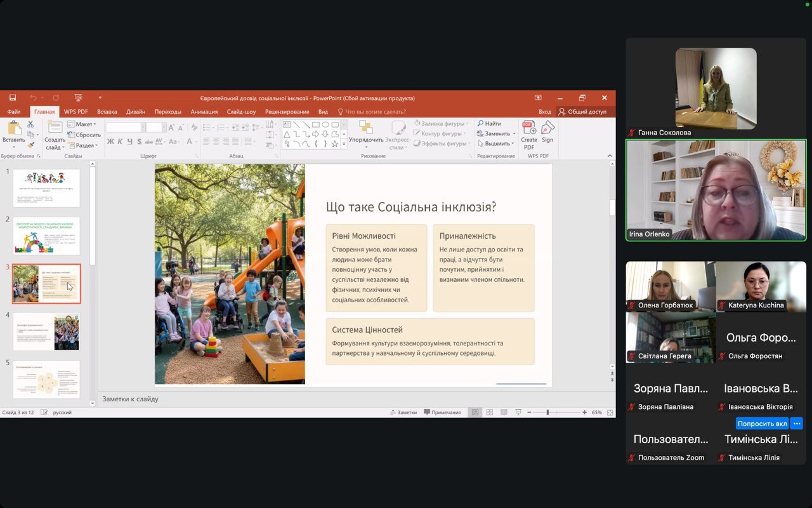Click fit slide to window icon
Viewport: 812px width, 508px height.
pyautogui.click(x=610, y=412)
